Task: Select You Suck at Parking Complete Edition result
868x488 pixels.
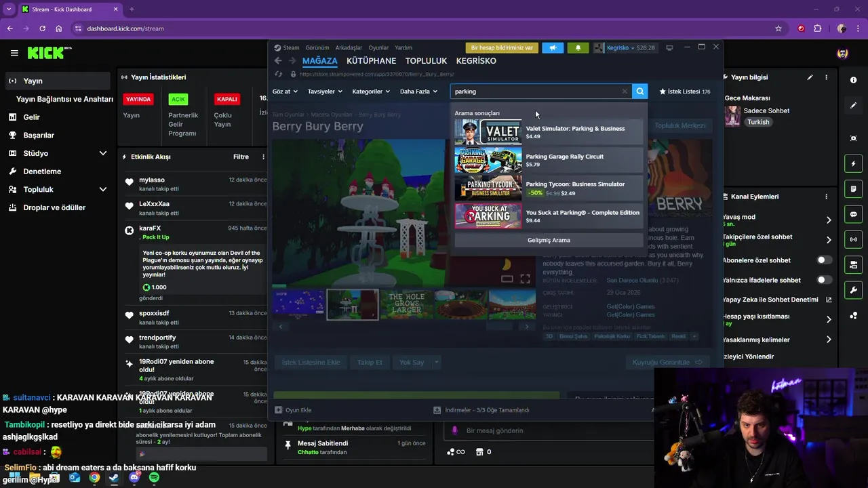Action: tap(549, 216)
